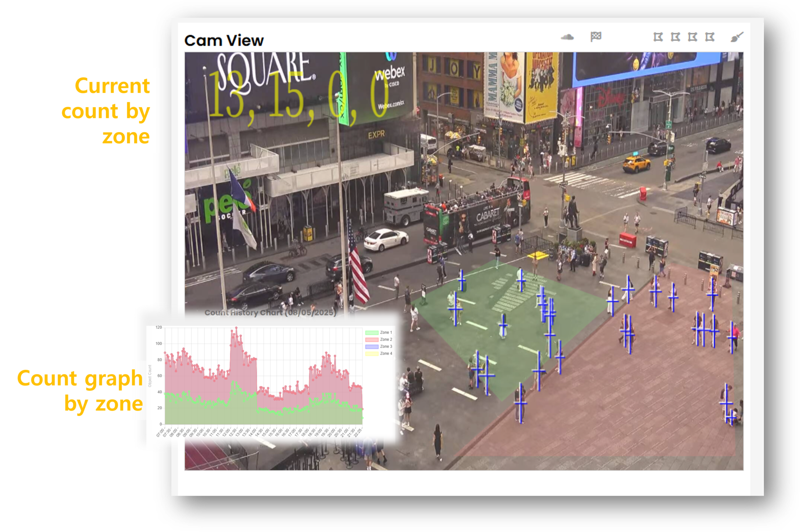Select the fourth zone polygon draw icon
The height and width of the screenshot is (532, 800).
(x=710, y=37)
